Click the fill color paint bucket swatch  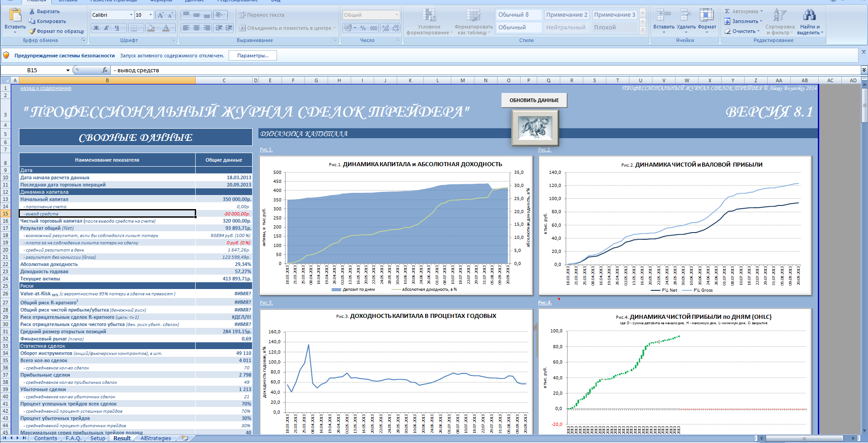click(151, 28)
